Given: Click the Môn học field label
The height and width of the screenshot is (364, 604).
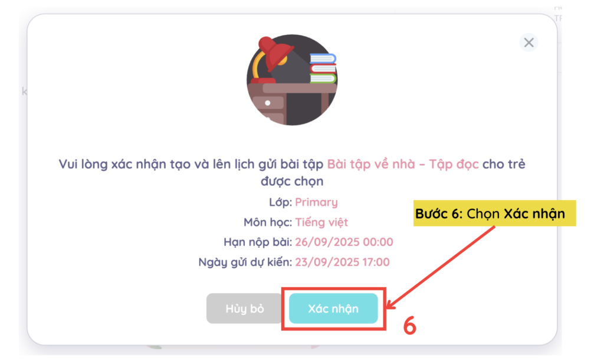Looking at the screenshot, I should click(268, 222).
